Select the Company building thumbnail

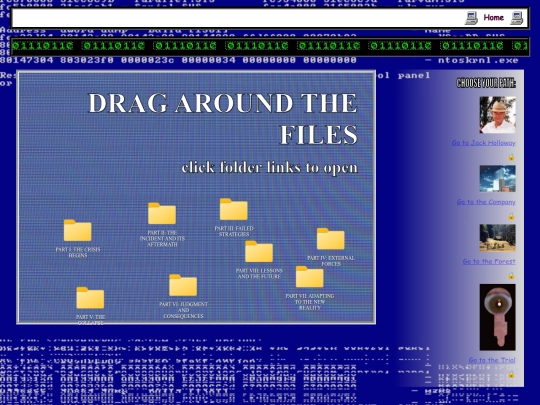(x=498, y=178)
